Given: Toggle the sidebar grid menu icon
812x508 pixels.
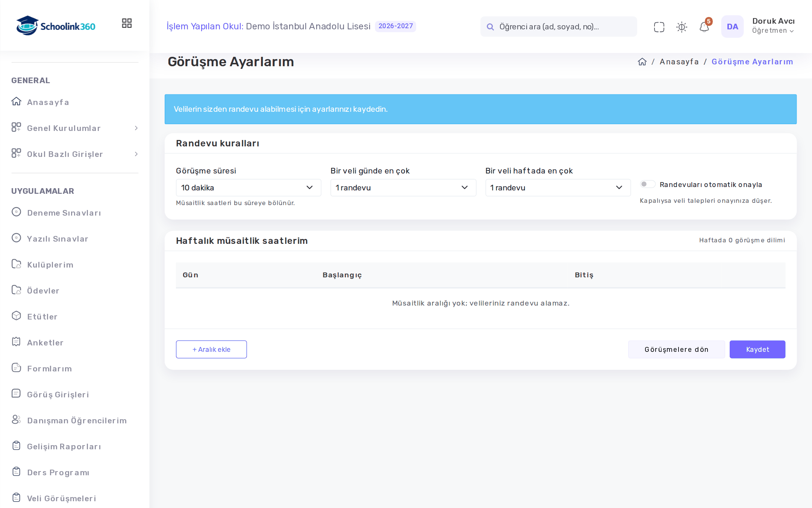Looking at the screenshot, I should [x=127, y=23].
